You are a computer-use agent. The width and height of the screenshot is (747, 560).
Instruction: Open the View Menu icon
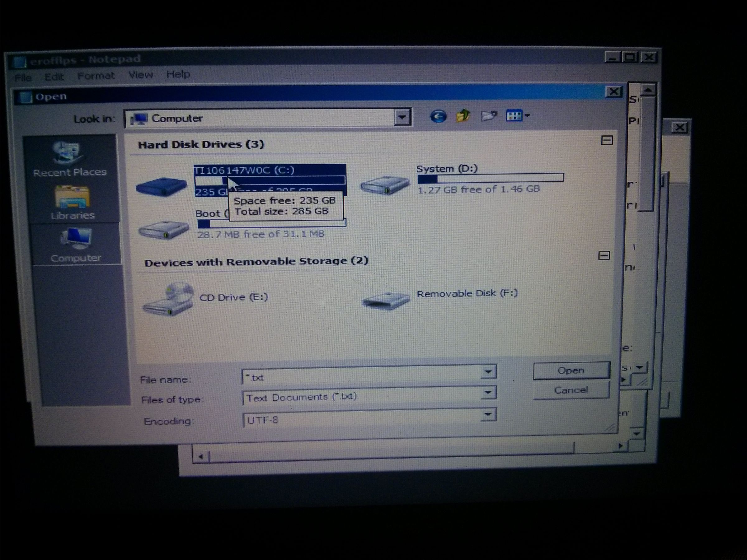(517, 116)
